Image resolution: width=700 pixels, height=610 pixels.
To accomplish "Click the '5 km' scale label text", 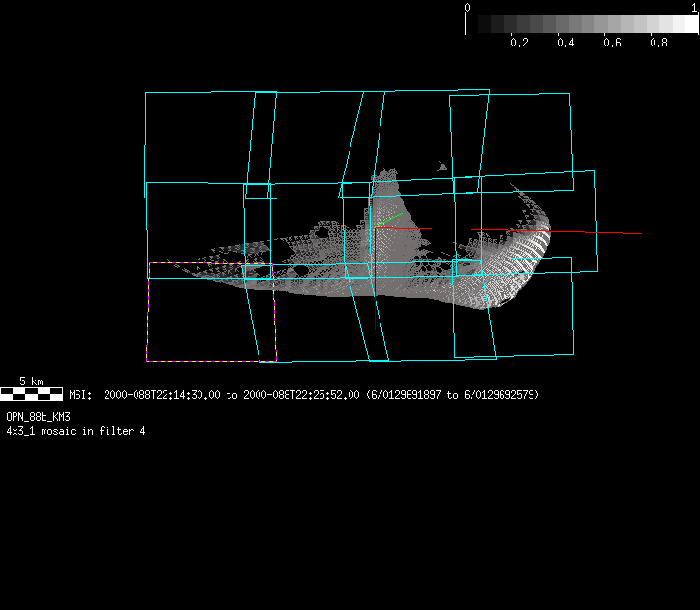I will (32, 381).
